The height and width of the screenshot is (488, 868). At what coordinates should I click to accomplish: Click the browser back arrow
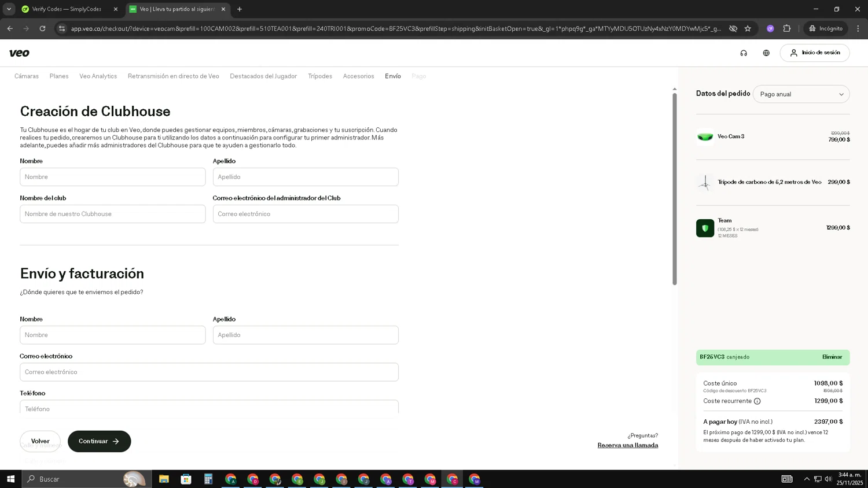[10, 28]
